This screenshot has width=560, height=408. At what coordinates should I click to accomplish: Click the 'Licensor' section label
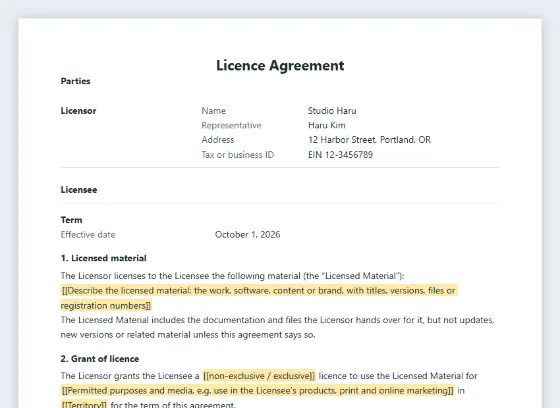[78, 111]
